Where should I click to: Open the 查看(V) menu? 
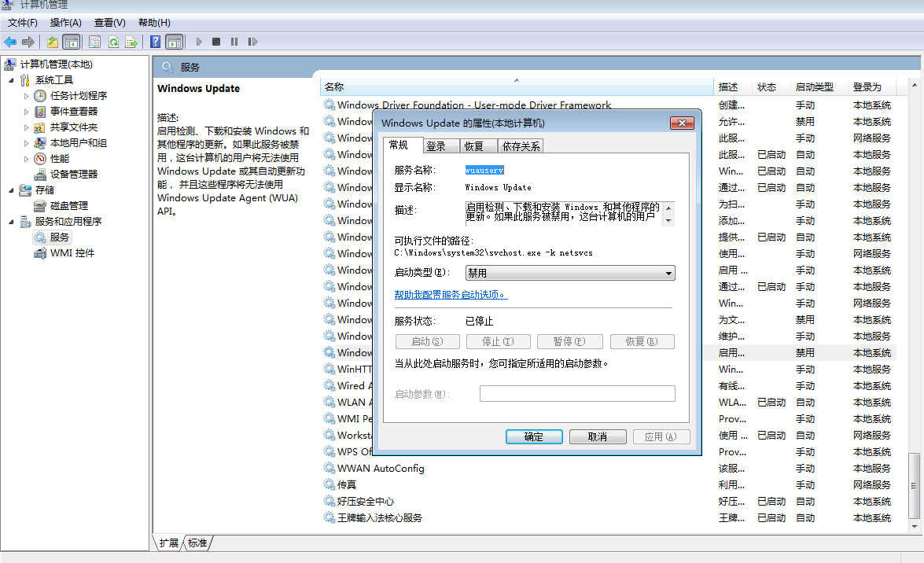[109, 22]
